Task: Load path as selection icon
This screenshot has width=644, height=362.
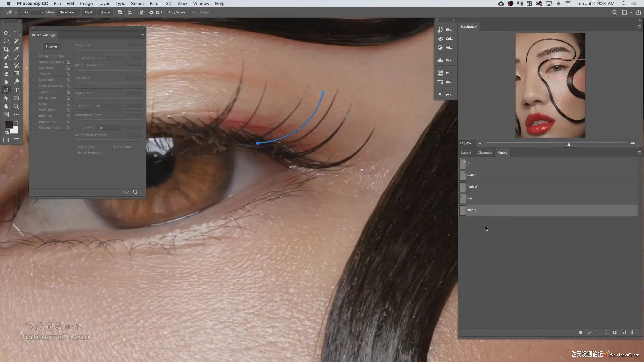Action: point(597,333)
